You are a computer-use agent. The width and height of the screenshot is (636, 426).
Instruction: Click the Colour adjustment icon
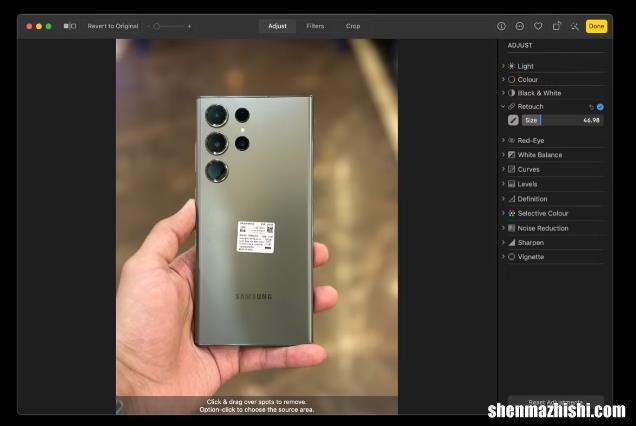[511, 80]
